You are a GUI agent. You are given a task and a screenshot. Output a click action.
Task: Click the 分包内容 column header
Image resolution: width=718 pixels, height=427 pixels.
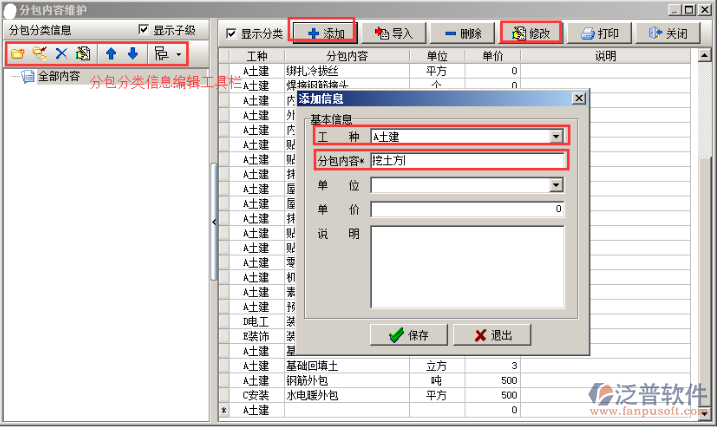[347, 56]
